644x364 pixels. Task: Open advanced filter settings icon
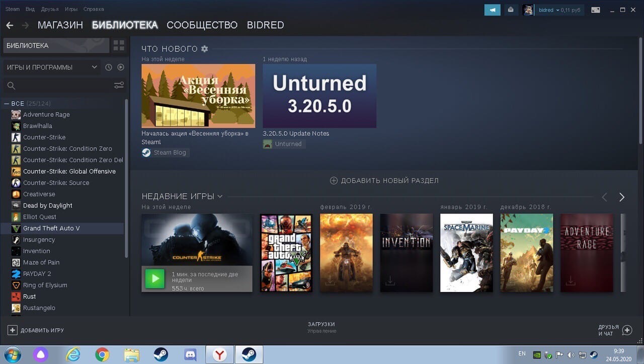tap(119, 85)
